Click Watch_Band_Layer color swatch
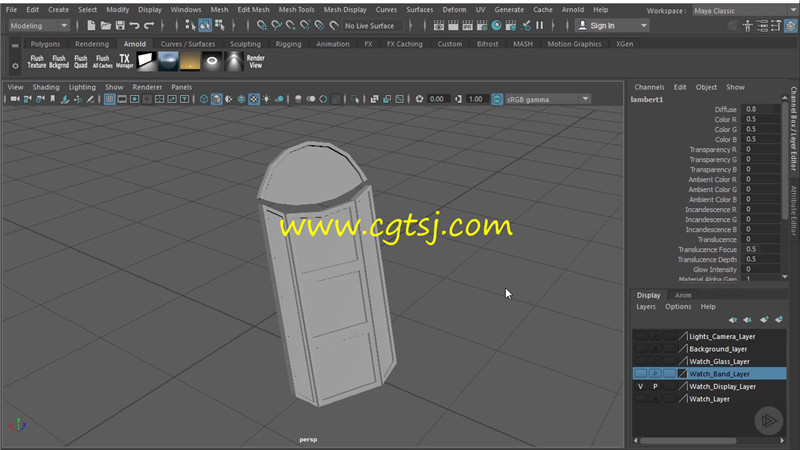The height and width of the screenshot is (450, 800). tap(683, 374)
